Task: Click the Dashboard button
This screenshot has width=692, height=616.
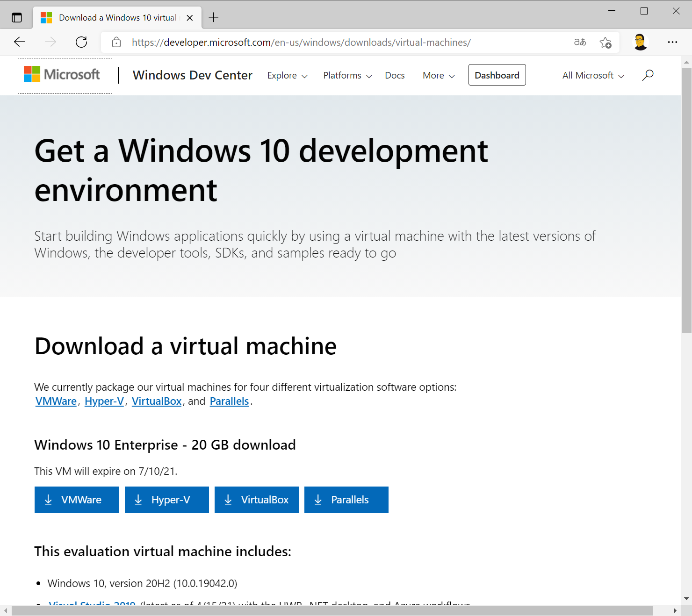Action: [497, 75]
